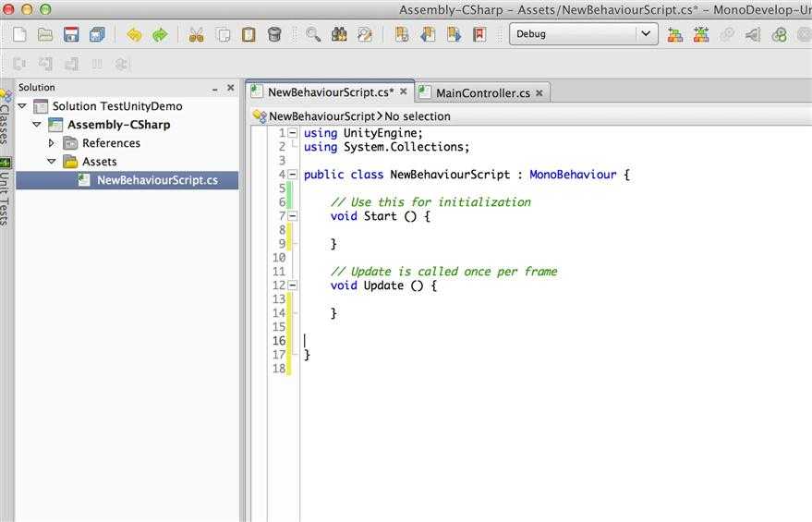The height and width of the screenshot is (522, 812).
Task: Expand the References folder triangle
Action: tap(51, 142)
